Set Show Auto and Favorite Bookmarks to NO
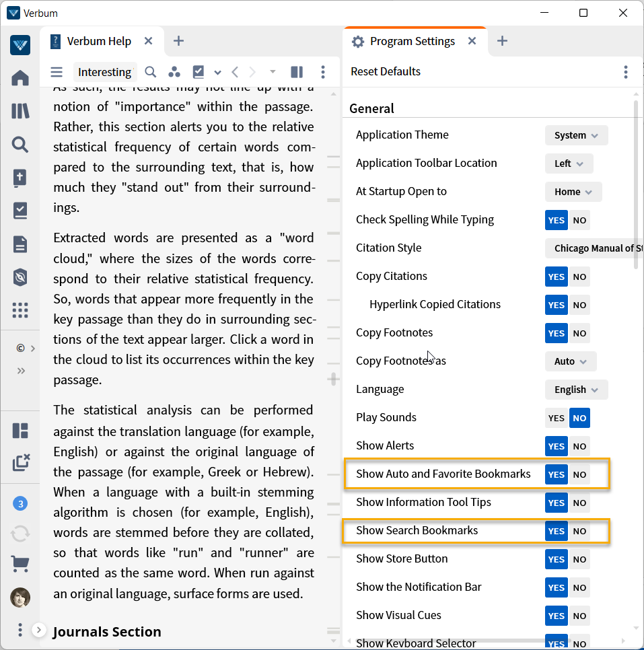Viewport: 644px width, 650px height. coord(579,474)
